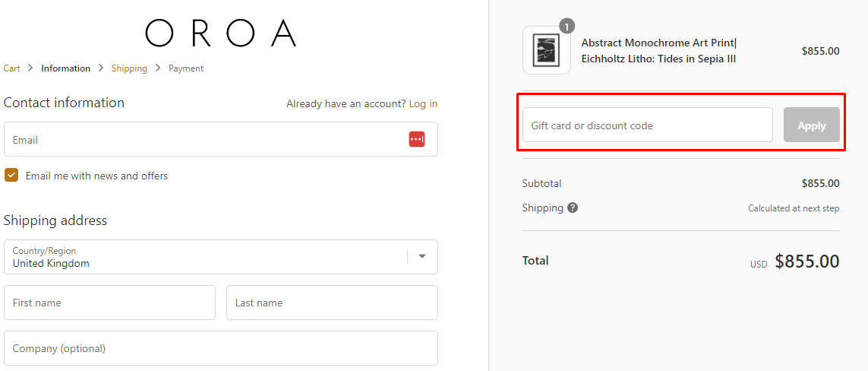
Task: Click the Shipping address heading
Action: click(55, 220)
